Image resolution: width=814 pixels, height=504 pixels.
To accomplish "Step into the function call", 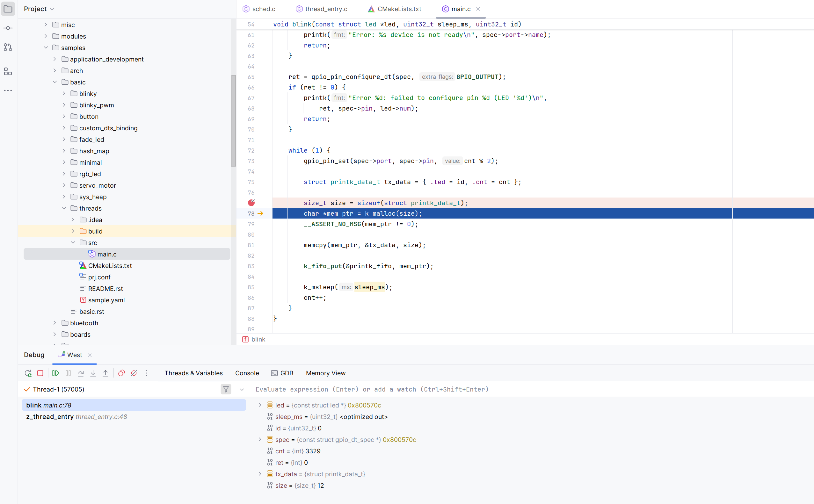I will pyautogui.click(x=93, y=373).
